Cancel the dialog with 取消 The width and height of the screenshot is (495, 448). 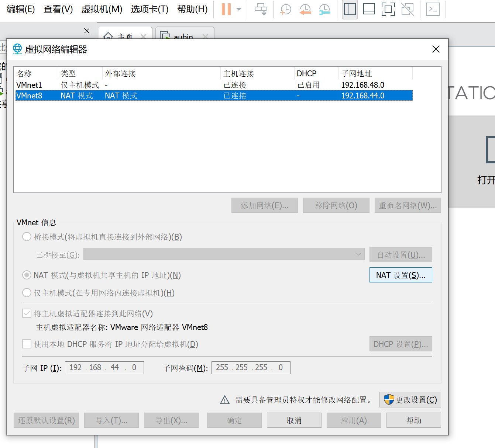(294, 420)
